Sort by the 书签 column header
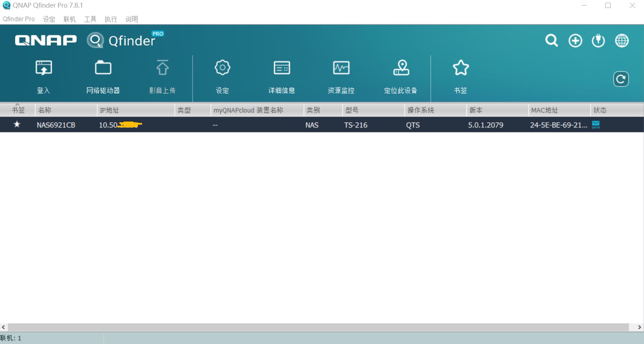This screenshot has height=344, width=644. [x=18, y=110]
